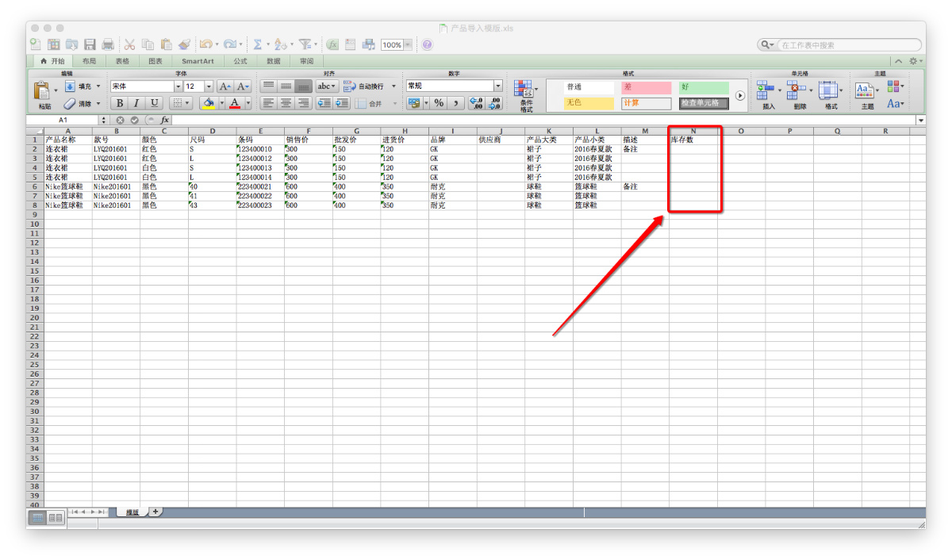Click the 插入 insert cells button
Viewport: 952px width, 560px height.
click(x=768, y=95)
